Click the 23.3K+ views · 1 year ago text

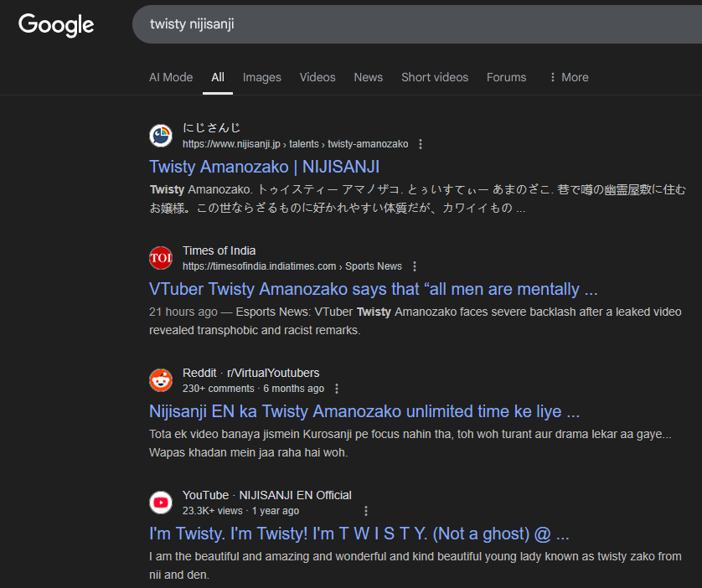pyautogui.click(x=241, y=511)
